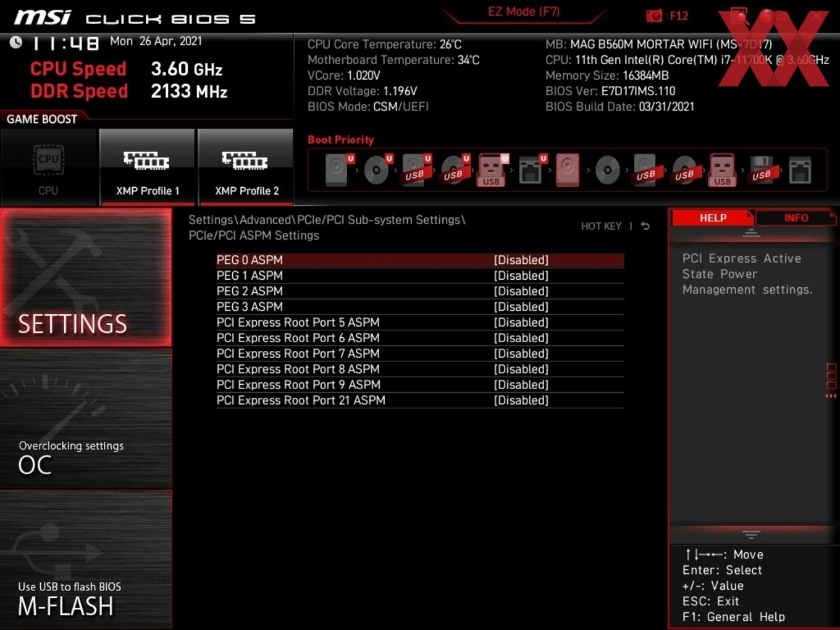Toggle the CPU Game Boost button
Image resolution: width=840 pixels, height=630 pixels.
[x=48, y=167]
